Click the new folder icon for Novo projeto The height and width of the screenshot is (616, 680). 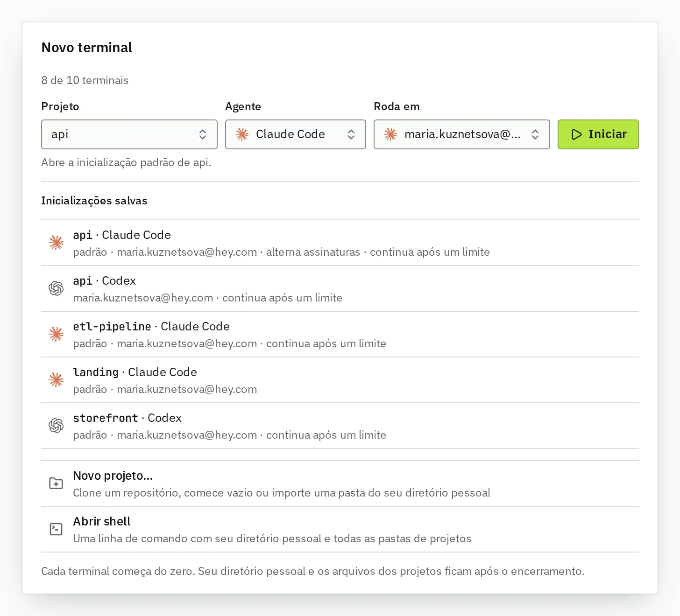click(x=56, y=483)
